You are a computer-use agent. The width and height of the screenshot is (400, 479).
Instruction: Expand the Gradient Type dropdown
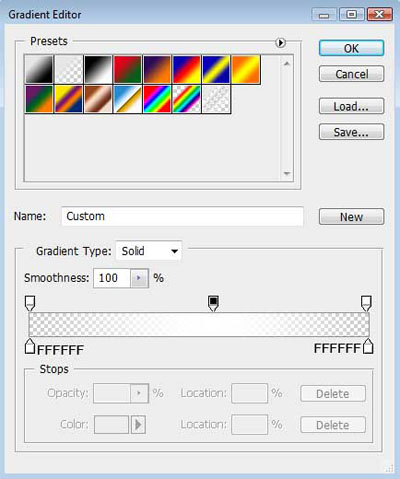149,251
